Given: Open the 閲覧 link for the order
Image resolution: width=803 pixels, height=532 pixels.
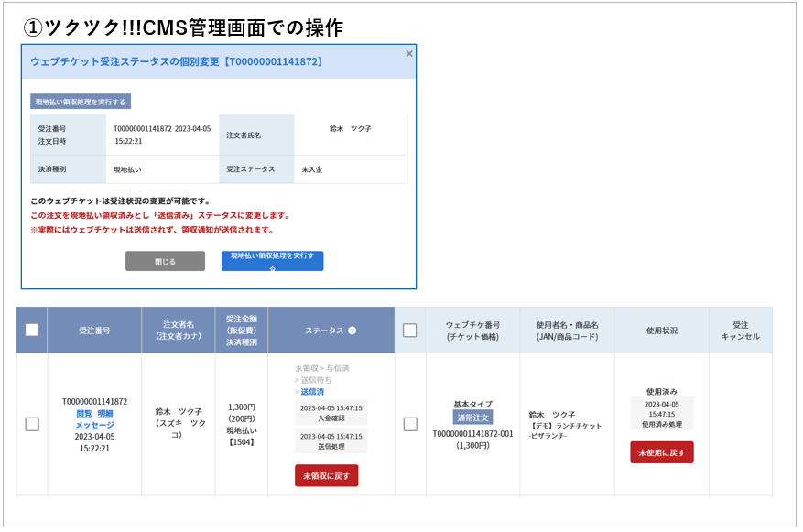Looking at the screenshot, I should [x=84, y=414].
